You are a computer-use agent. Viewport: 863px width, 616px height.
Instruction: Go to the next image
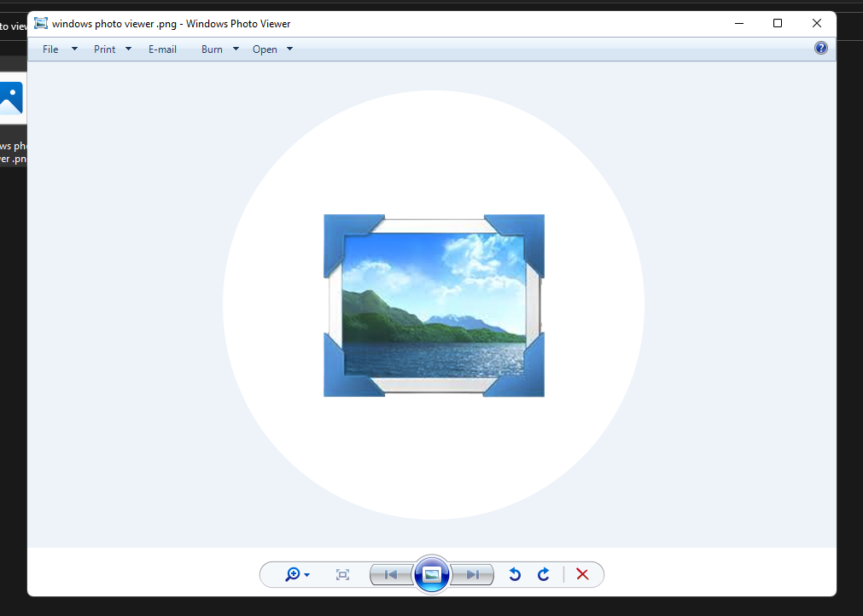pos(473,574)
